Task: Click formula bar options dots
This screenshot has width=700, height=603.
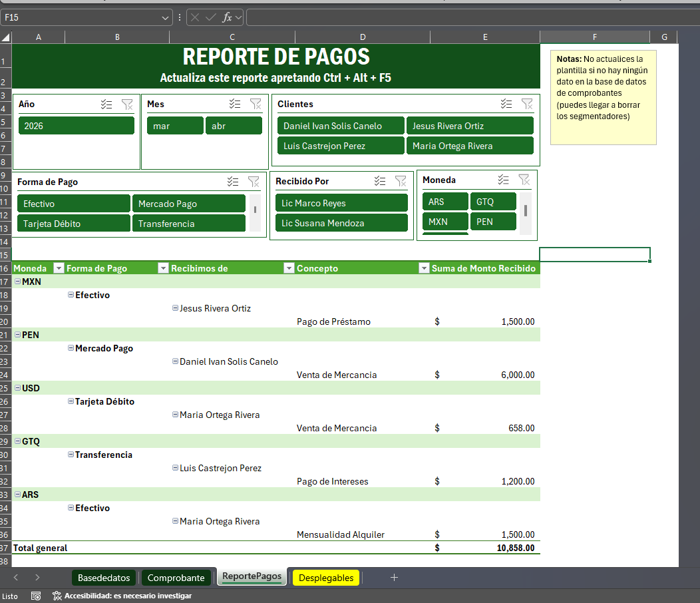Action: (180, 17)
